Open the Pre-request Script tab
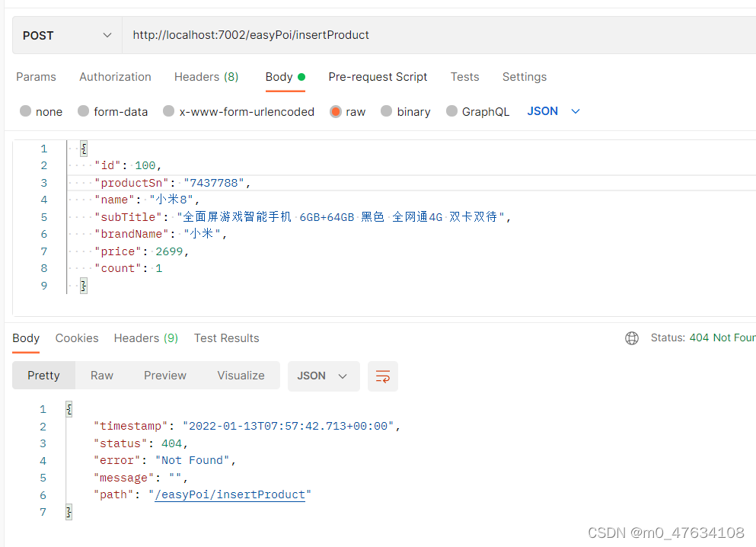This screenshot has height=547, width=756. [378, 77]
